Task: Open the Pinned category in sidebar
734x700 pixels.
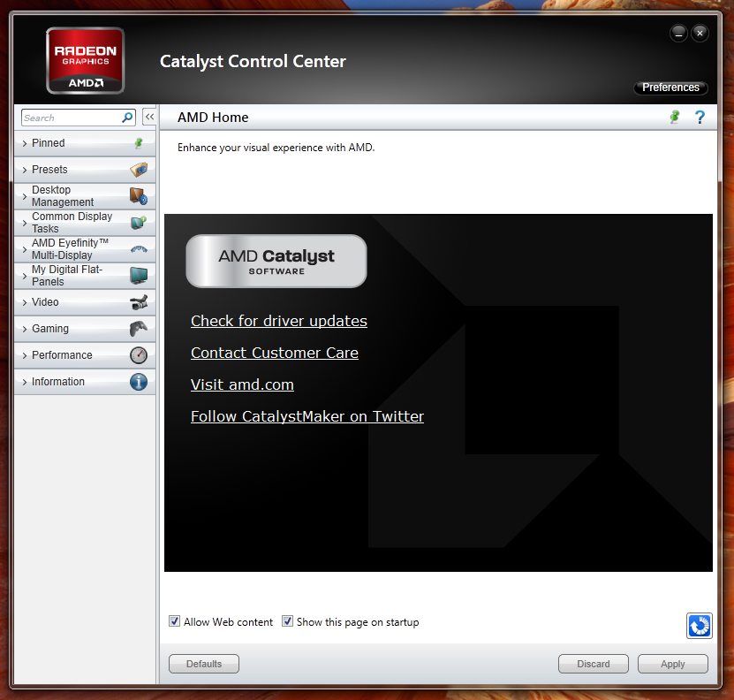Action: point(49,143)
